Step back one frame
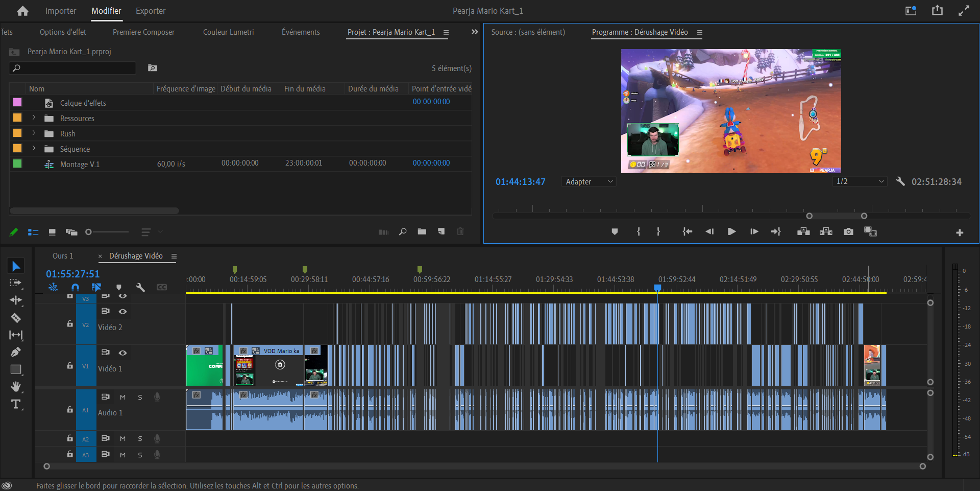This screenshot has width=980, height=491. 709,232
